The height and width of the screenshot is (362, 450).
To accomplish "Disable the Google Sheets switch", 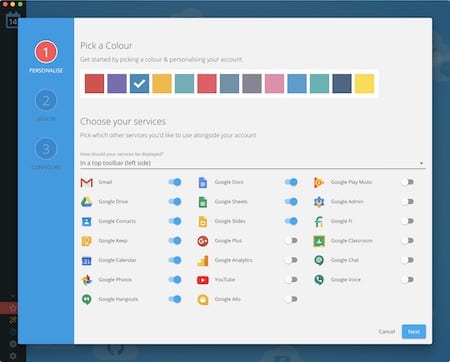I will [291, 201].
